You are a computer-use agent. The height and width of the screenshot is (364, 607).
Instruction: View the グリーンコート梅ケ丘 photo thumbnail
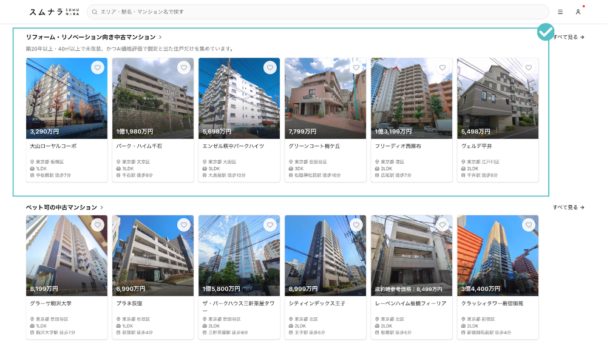coord(325,98)
